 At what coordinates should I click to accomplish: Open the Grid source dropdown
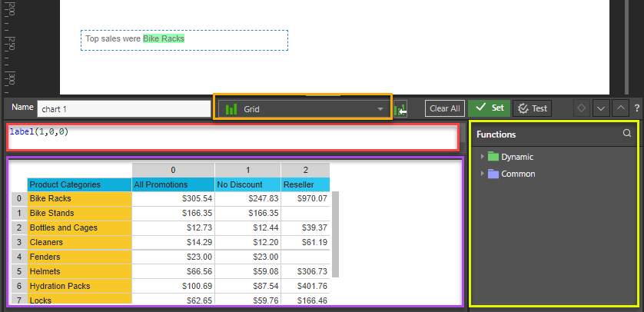point(303,109)
